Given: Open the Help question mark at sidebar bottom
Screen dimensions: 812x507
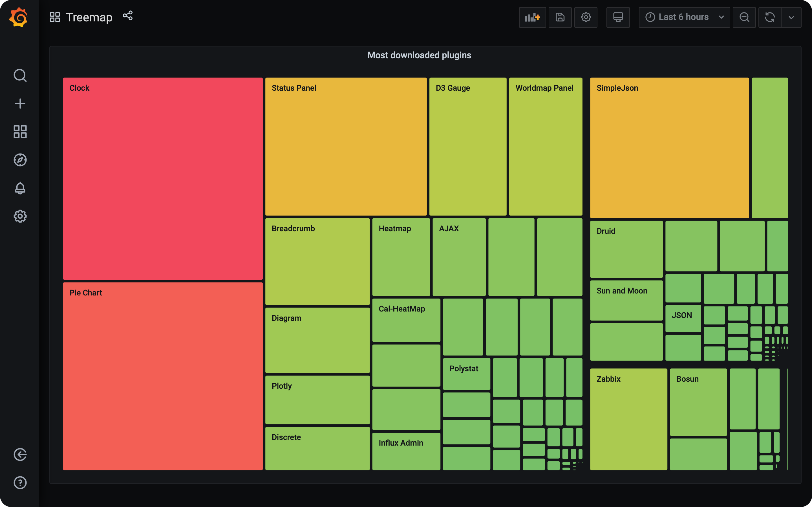Looking at the screenshot, I should (20, 483).
